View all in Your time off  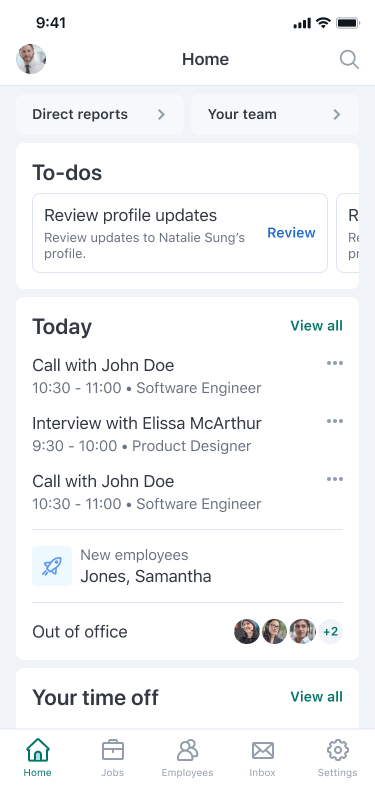(317, 696)
